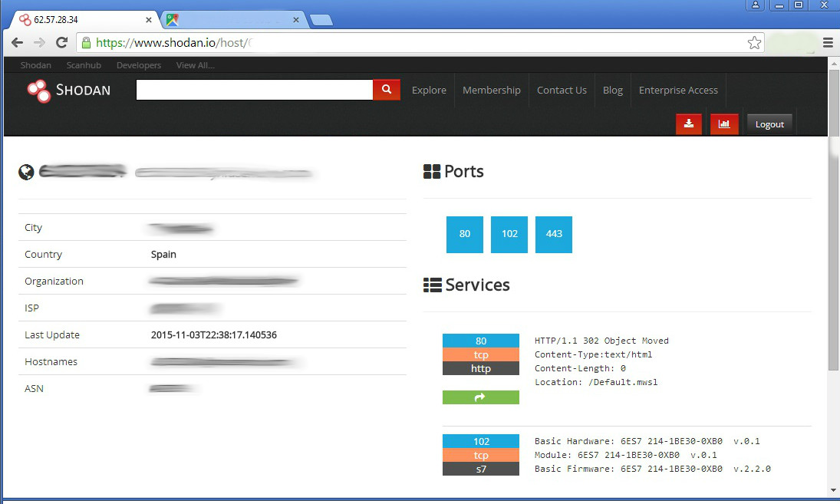Open the Contact Us page
The width and height of the screenshot is (840, 504).
click(x=562, y=90)
